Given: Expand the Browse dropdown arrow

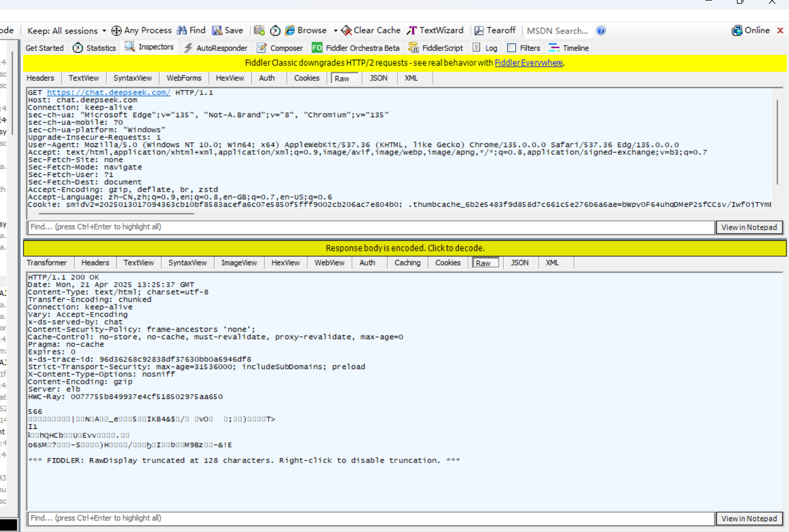Looking at the screenshot, I should (x=336, y=30).
